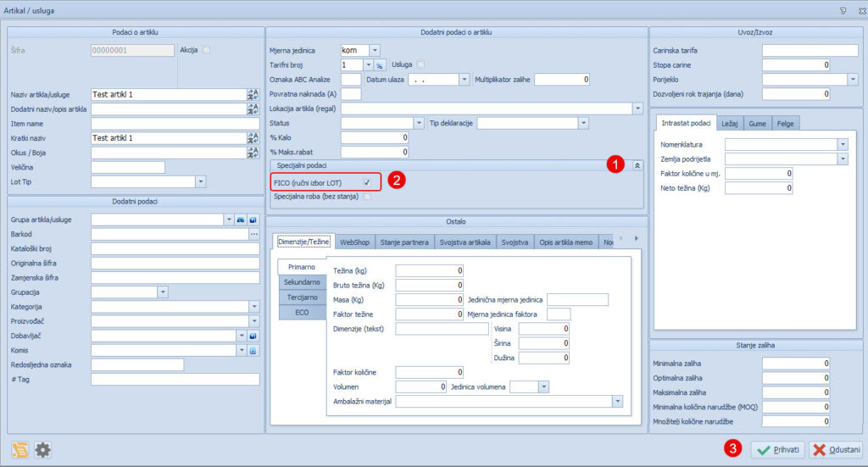Collapse the Specijalni podaci section
Screen dimensions: 868x467
[x=637, y=166]
